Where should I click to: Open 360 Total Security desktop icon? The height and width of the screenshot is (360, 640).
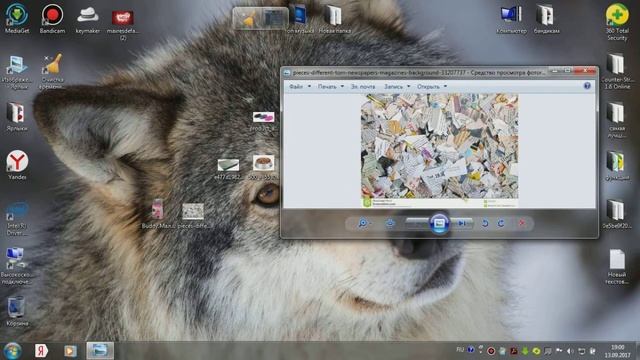[617, 21]
